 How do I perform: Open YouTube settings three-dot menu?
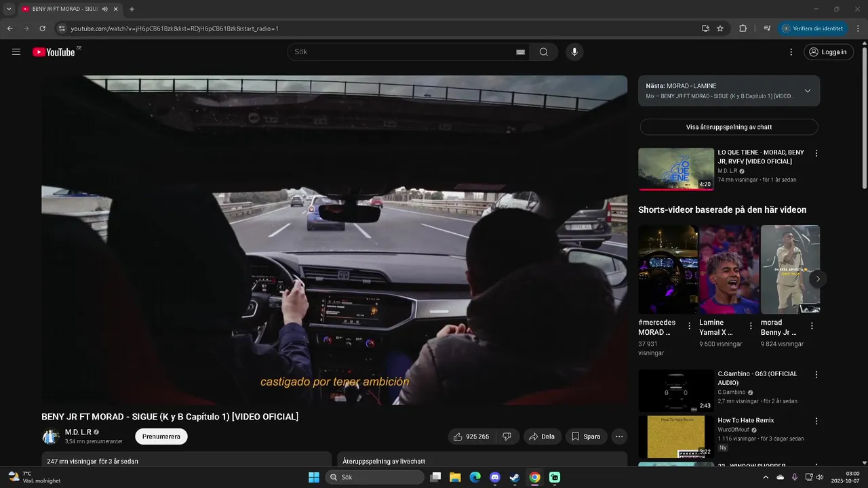pos(791,52)
